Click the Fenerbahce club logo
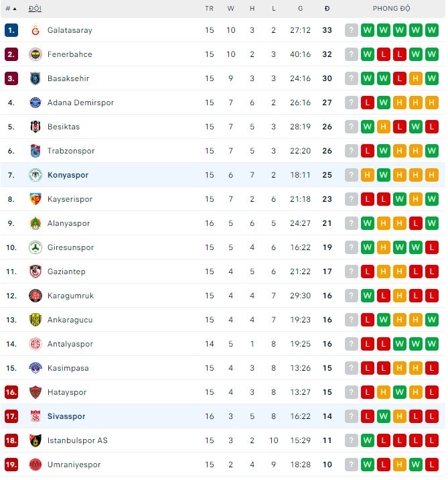Screen dimensions: 448x480 click(x=35, y=54)
